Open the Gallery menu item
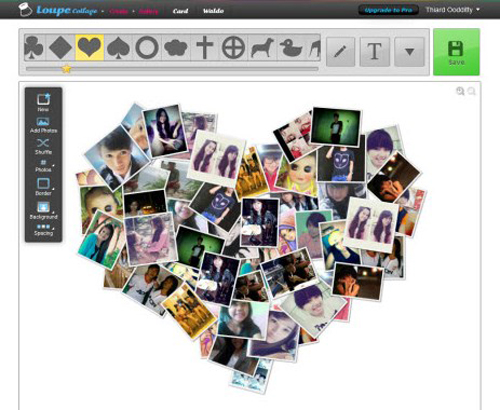This screenshot has width=500, height=410. tap(148, 11)
